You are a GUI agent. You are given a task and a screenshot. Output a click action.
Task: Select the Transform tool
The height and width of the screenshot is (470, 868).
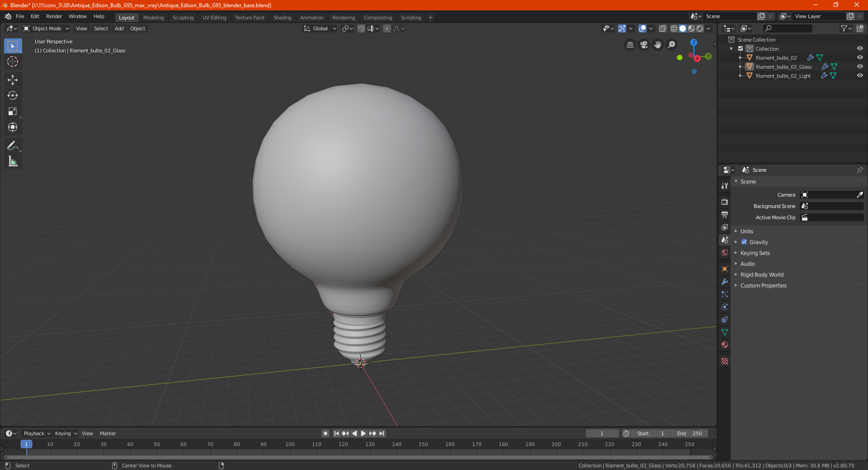point(13,127)
